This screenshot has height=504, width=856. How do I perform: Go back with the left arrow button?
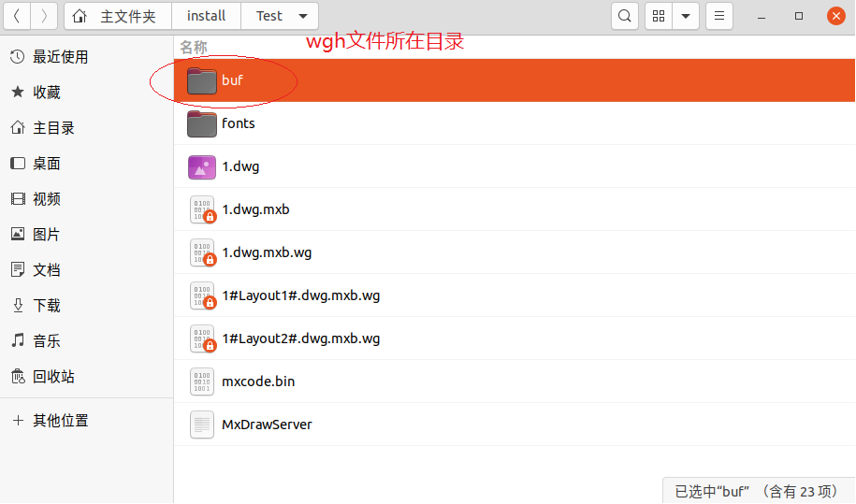pos(17,17)
